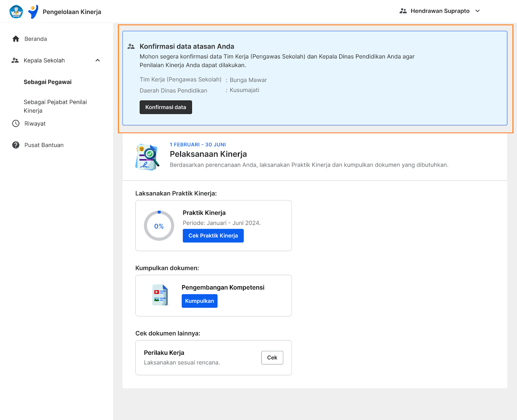Viewport: 517px width, 420px height.
Task: Click the Cek dokumen lainnya section label
Action: click(x=168, y=333)
